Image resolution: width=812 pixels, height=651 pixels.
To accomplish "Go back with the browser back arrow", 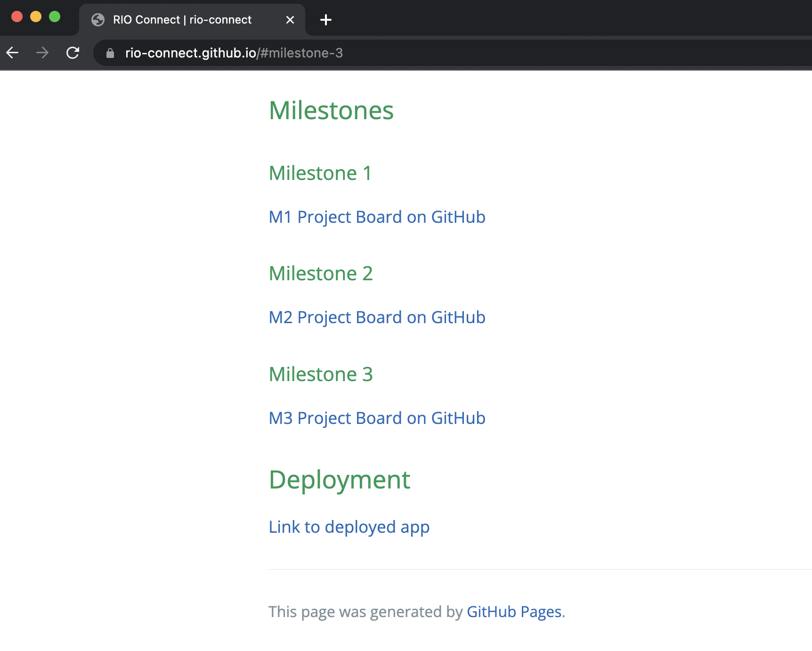I will [x=13, y=53].
